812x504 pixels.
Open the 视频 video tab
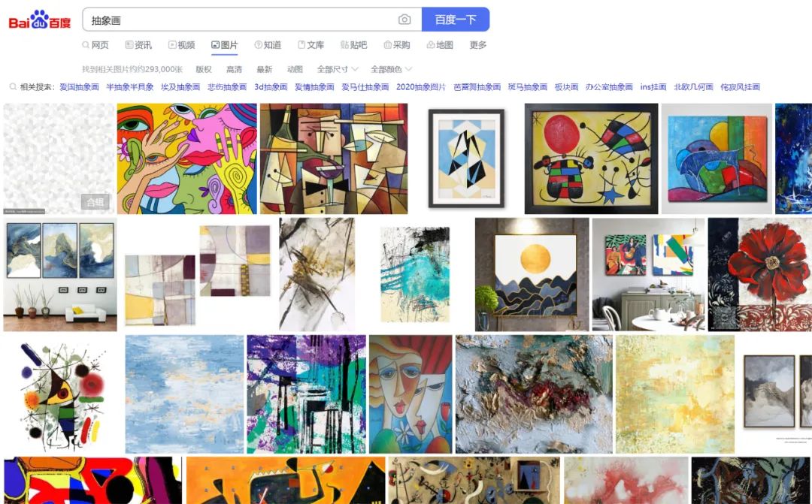(x=181, y=45)
